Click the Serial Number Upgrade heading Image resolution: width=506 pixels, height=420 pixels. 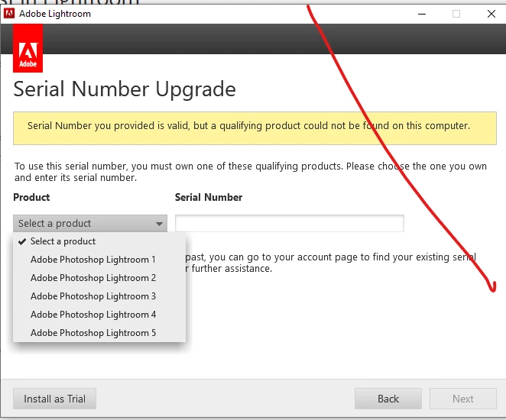click(125, 89)
